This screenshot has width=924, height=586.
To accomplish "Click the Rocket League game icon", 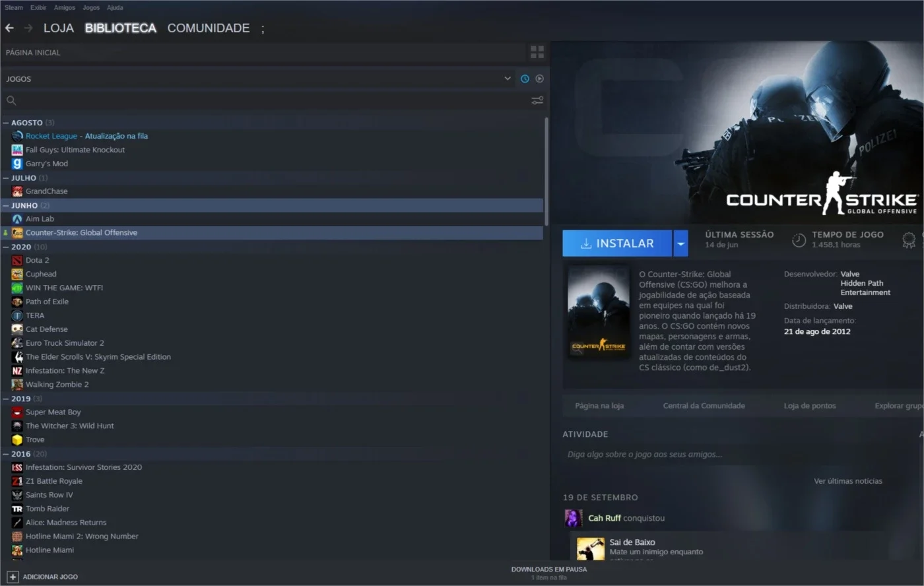I will (x=17, y=136).
